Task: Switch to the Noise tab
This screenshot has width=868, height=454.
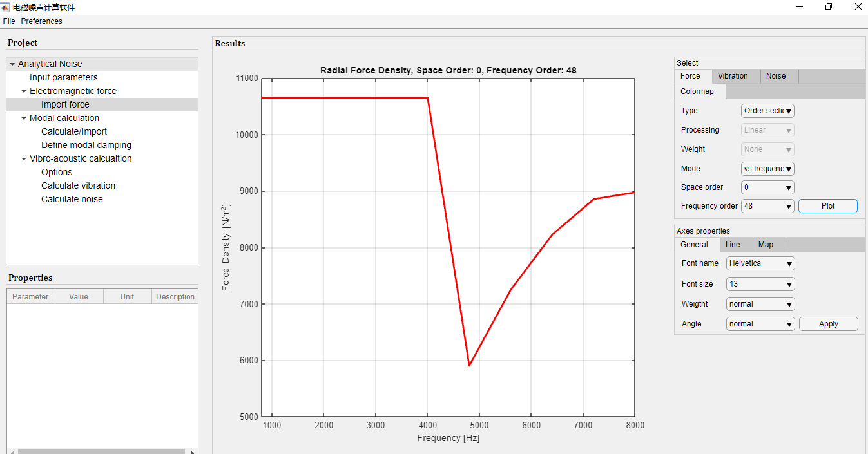Action: click(776, 76)
